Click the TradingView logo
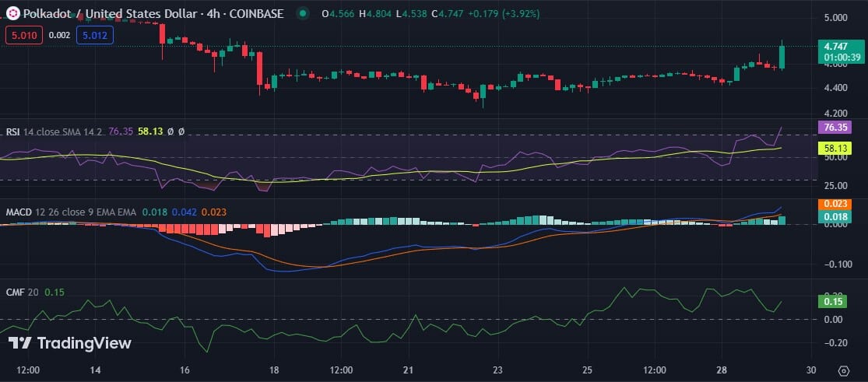The height and width of the screenshot is (382, 868). pyautogui.click(x=70, y=343)
